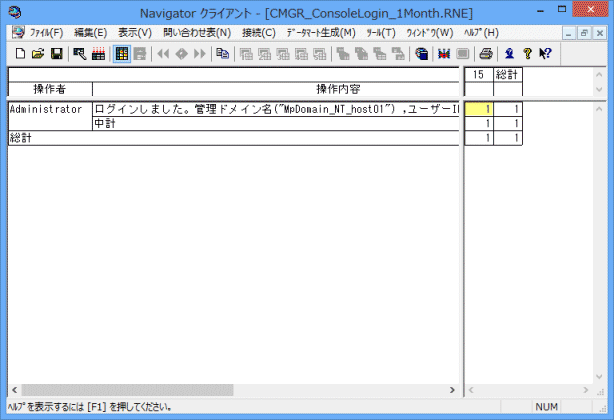Save with the floppy disk icon
Viewport: 614px width, 420px height.
point(57,53)
